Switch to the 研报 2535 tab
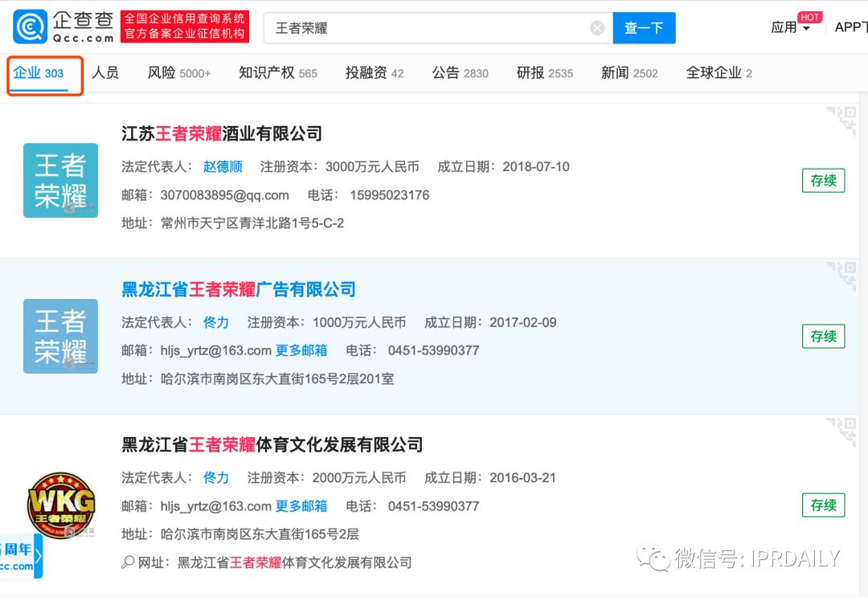The height and width of the screenshot is (597, 868). coord(545,72)
